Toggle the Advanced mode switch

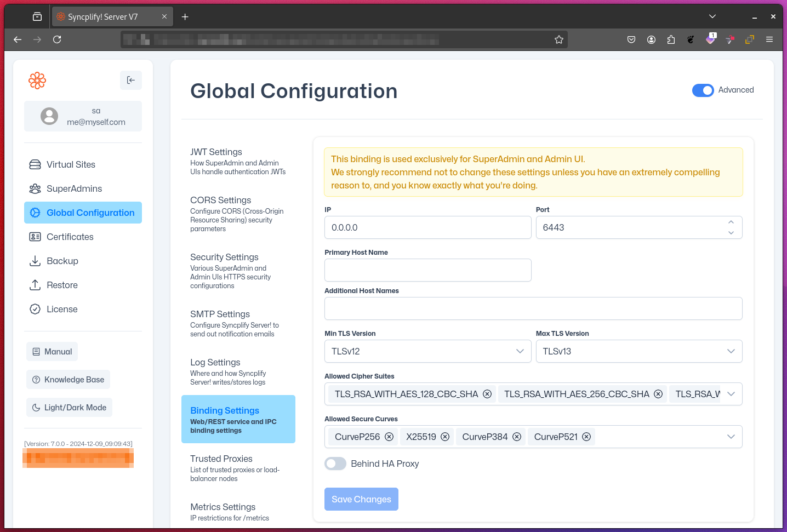[x=703, y=90]
